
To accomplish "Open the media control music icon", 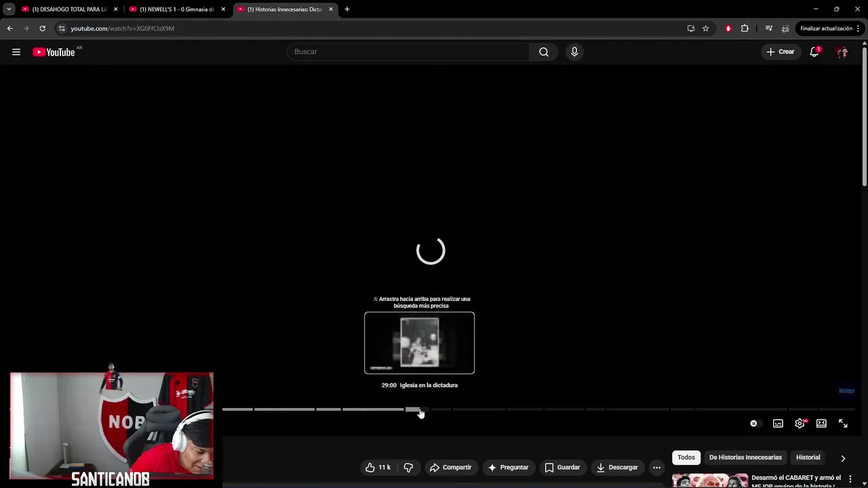I will (x=768, y=28).
